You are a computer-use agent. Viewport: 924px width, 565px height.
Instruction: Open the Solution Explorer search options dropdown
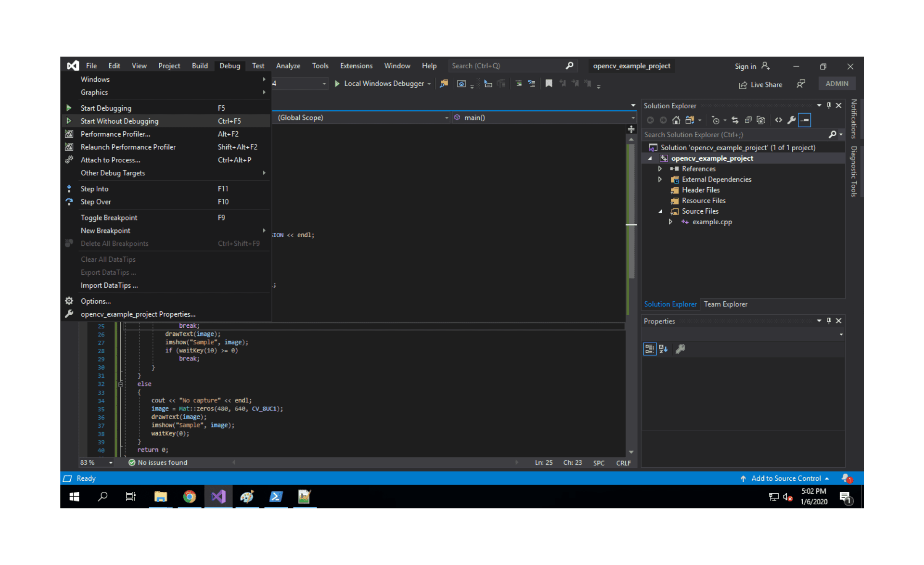coord(841,135)
